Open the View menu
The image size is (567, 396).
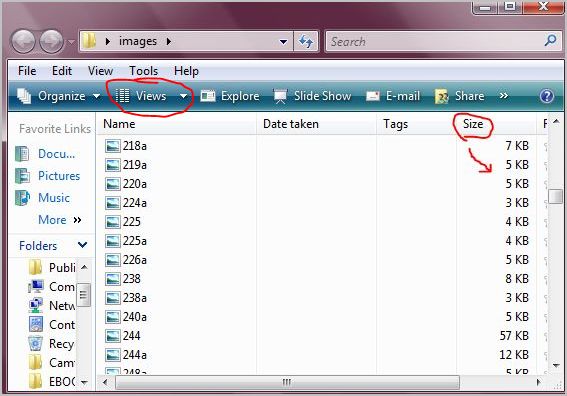coord(100,71)
